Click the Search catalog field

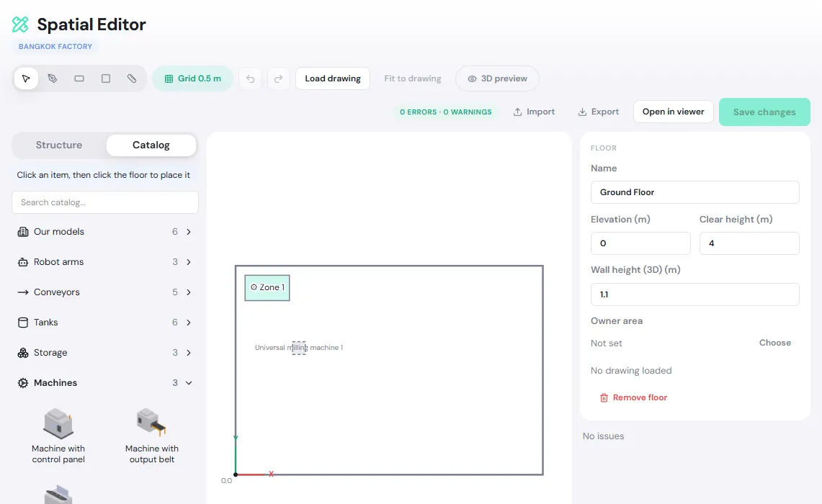coord(105,202)
